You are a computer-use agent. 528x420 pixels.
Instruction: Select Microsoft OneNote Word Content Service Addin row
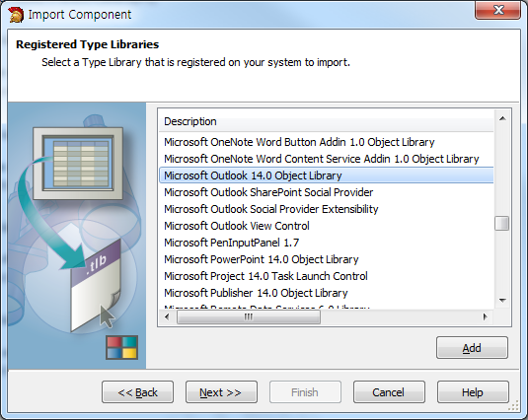pos(326,159)
